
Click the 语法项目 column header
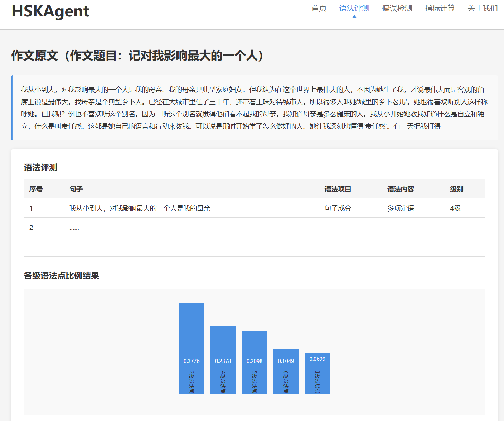coord(338,189)
